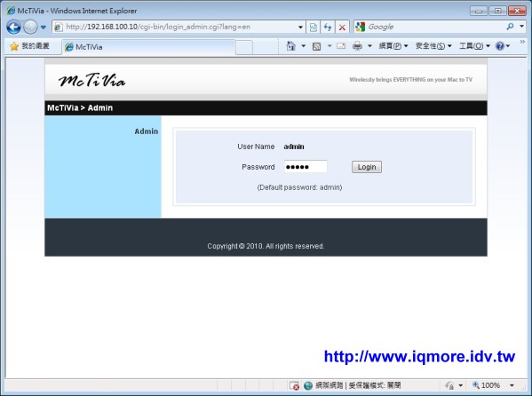The image size is (532, 396).
Task: Click the RSS feeds icon
Action: 316,46
